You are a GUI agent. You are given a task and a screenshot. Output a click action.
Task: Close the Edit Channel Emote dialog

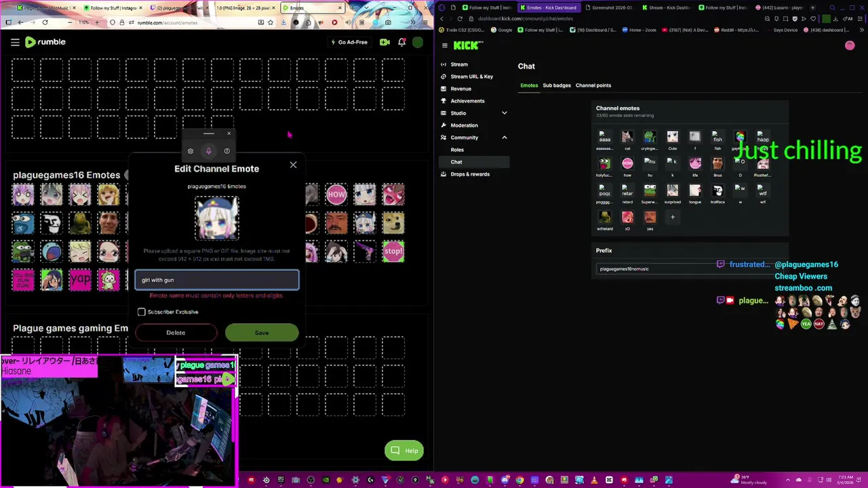coord(293,165)
